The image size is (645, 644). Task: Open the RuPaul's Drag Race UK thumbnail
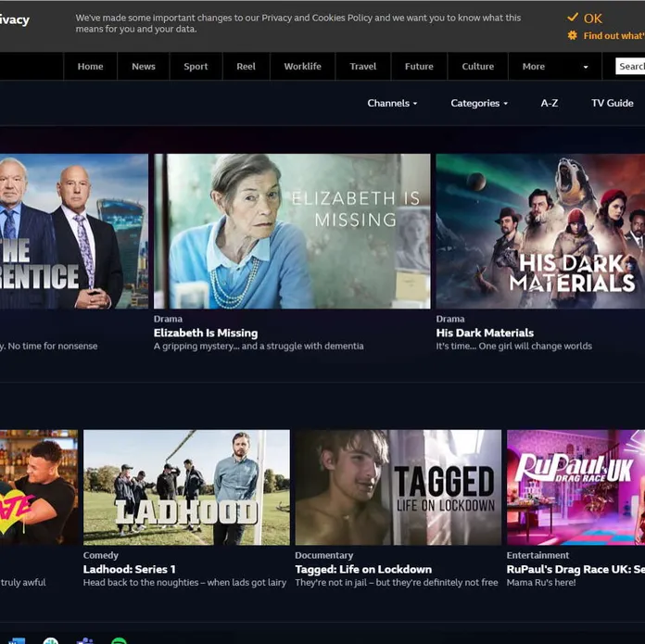(575, 486)
